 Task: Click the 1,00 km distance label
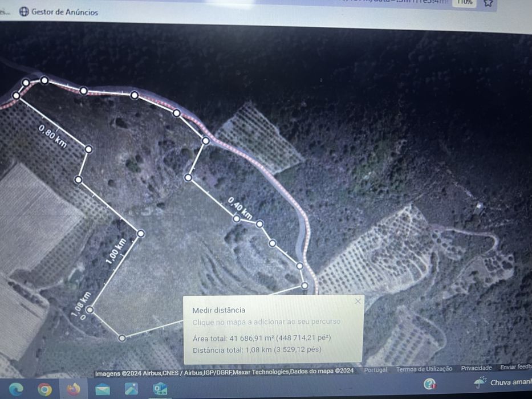pyautogui.click(x=116, y=251)
